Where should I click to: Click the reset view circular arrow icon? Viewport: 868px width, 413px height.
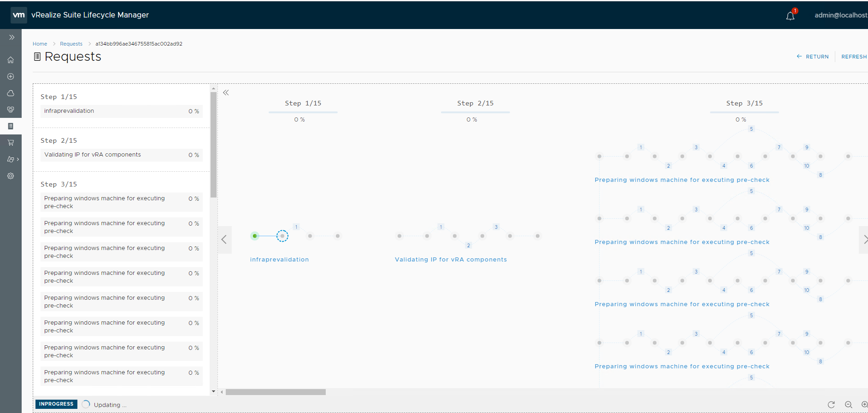pos(831,405)
